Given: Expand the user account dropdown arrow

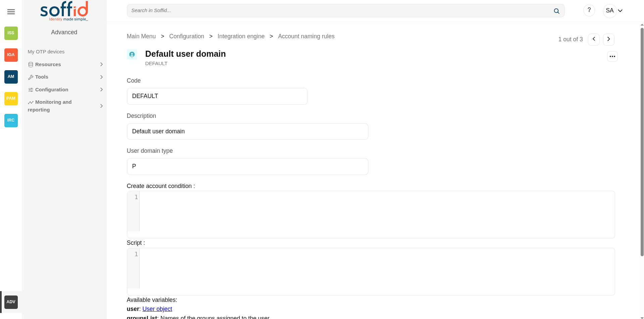Looking at the screenshot, I should tap(620, 11).
